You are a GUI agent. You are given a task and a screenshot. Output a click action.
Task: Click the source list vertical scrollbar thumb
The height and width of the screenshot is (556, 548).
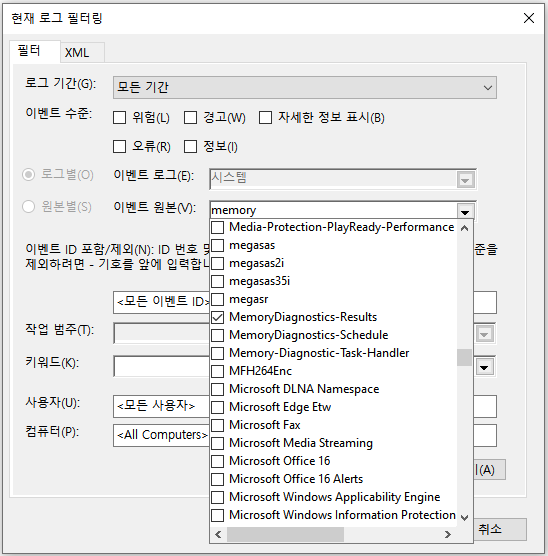(x=464, y=357)
